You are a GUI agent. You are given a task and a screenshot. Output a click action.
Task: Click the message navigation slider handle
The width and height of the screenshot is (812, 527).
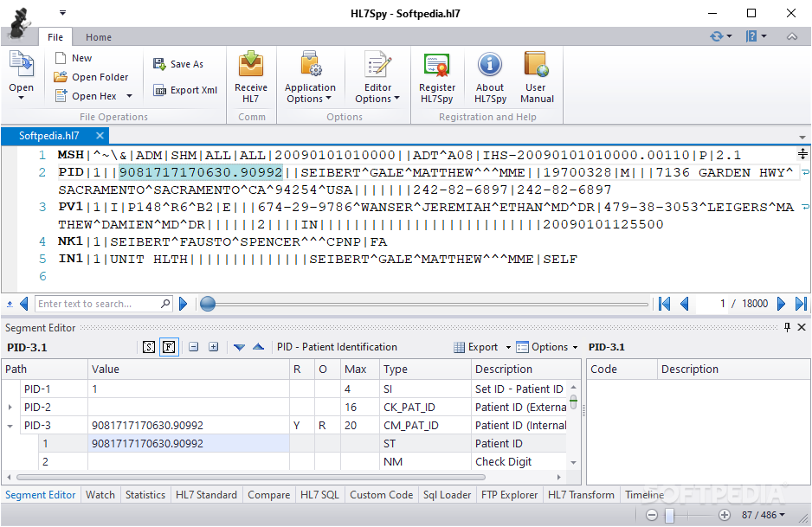point(208,304)
